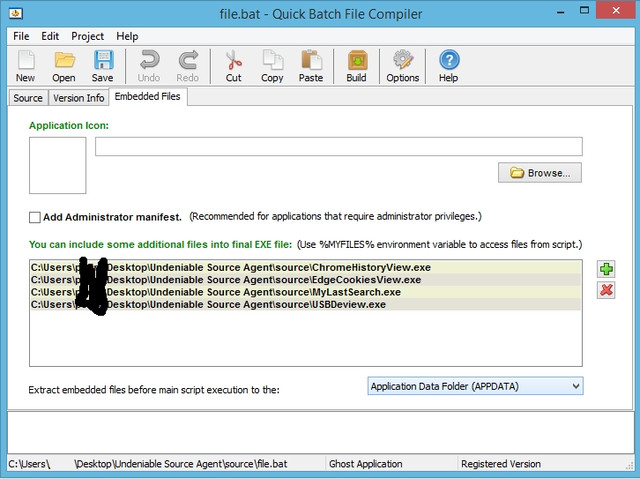Click the Browse... button for icon
This screenshot has height=479, width=640.
click(540, 173)
